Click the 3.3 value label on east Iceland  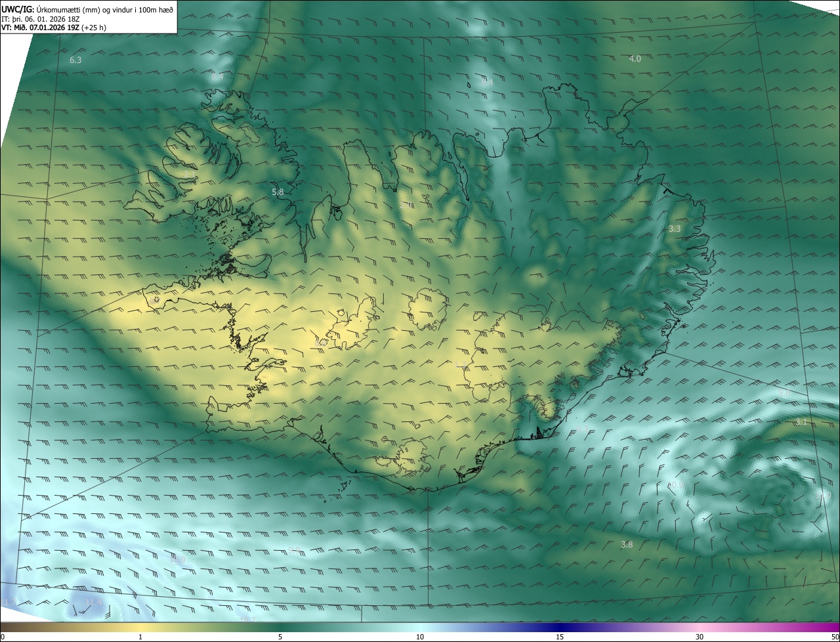pyautogui.click(x=674, y=229)
